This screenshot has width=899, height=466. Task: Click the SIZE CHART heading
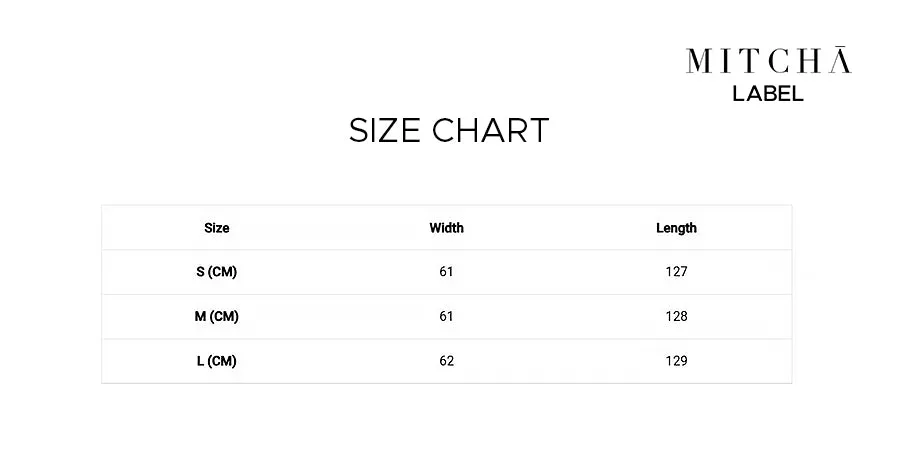(x=449, y=130)
